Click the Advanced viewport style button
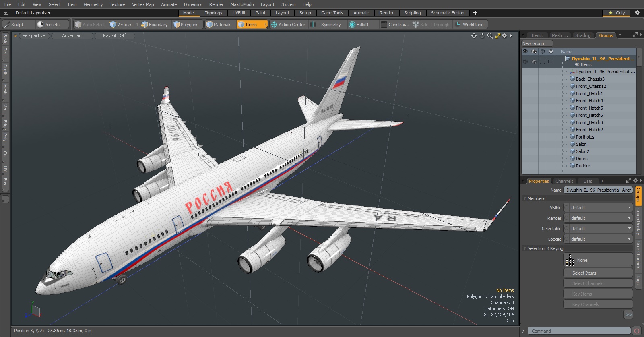 (x=72, y=36)
